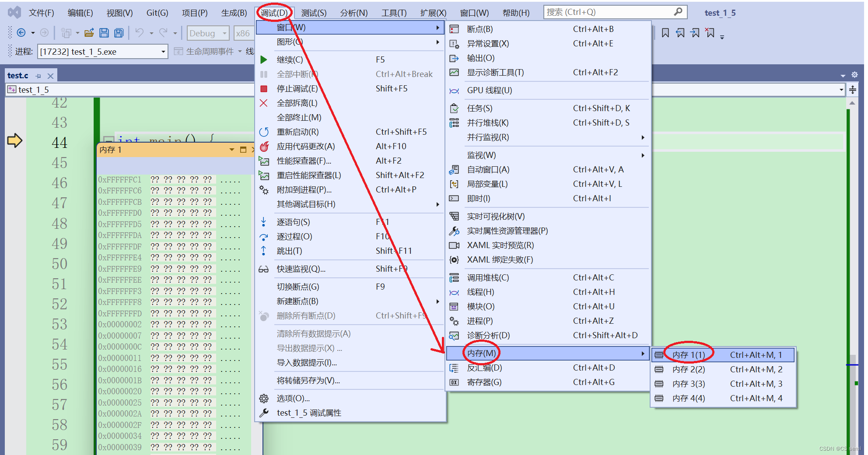Choose Toggle Breakpoint (切换断点) entry
The width and height of the screenshot is (868, 455).
(x=350, y=287)
